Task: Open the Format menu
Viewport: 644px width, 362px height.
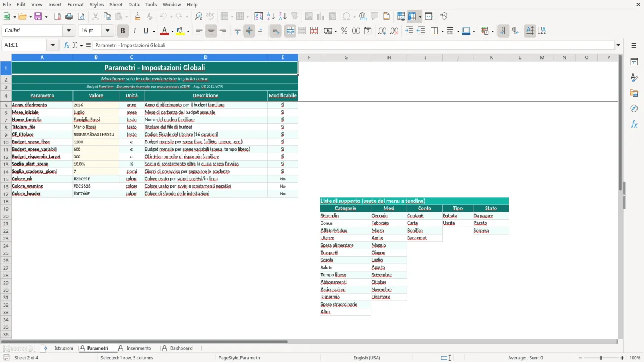Action: pos(76,4)
